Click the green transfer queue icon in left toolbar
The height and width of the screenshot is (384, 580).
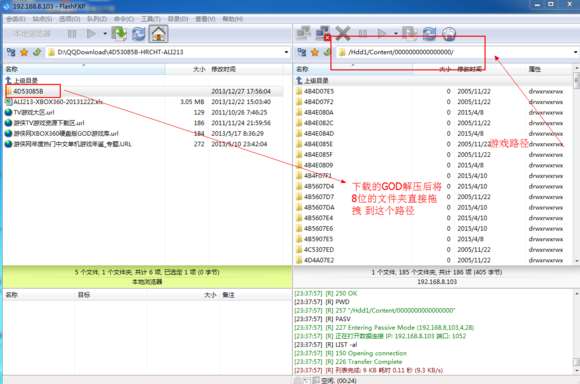pyautogui.click(x=119, y=34)
